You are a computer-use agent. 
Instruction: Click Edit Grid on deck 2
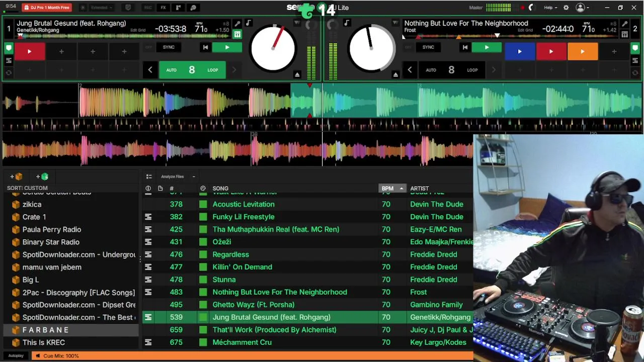[525, 30]
